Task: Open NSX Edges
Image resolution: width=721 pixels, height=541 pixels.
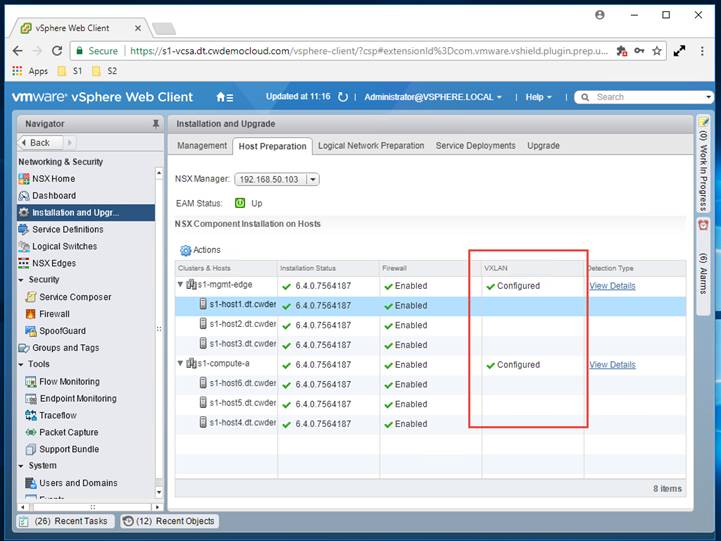Action: point(53,263)
